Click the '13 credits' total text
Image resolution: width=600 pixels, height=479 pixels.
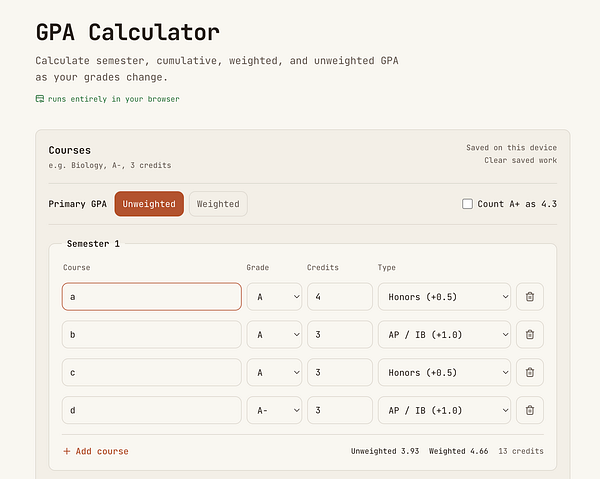[521, 451]
